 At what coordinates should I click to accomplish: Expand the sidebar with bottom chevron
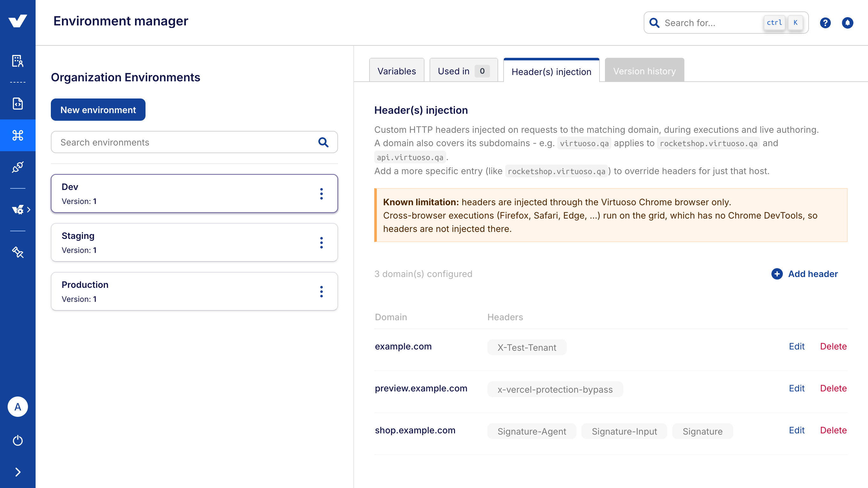17,472
